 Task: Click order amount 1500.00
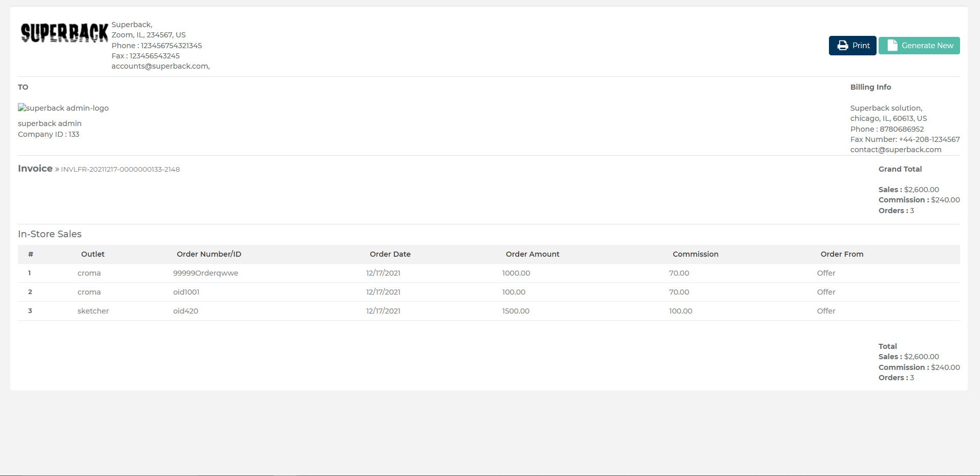tap(516, 311)
